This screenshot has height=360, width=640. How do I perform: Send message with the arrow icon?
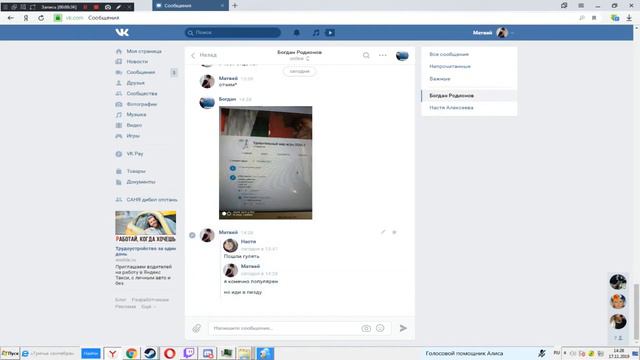(x=403, y=328)
